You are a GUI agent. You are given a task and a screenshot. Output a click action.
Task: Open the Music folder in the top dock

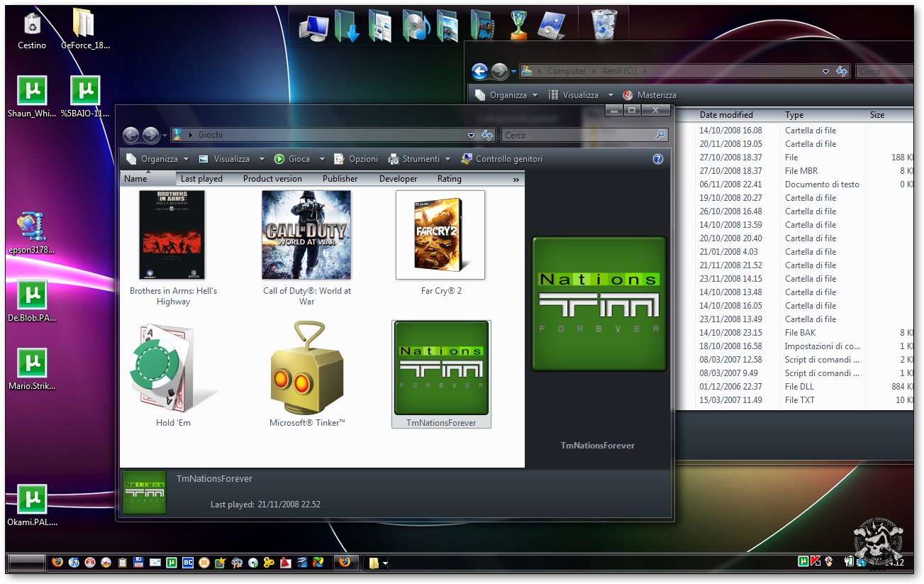point(416,26)
